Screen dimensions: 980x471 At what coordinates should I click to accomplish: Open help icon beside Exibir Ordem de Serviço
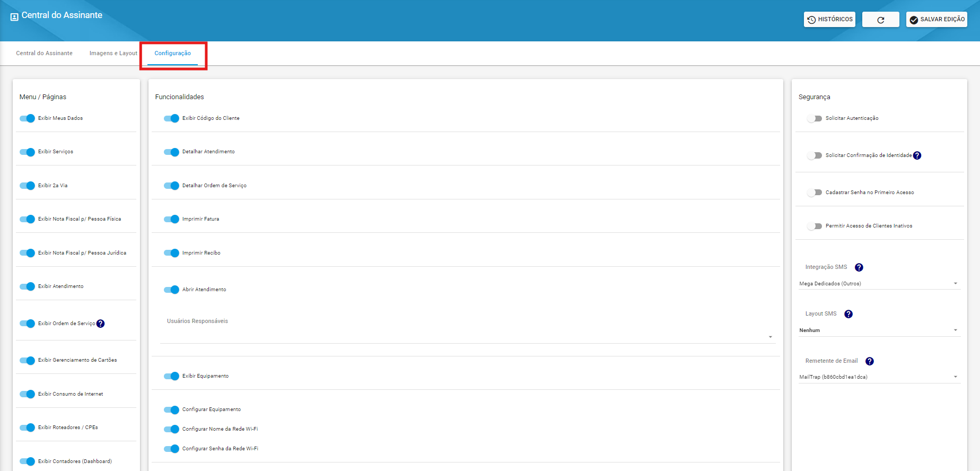pos(100,324)
